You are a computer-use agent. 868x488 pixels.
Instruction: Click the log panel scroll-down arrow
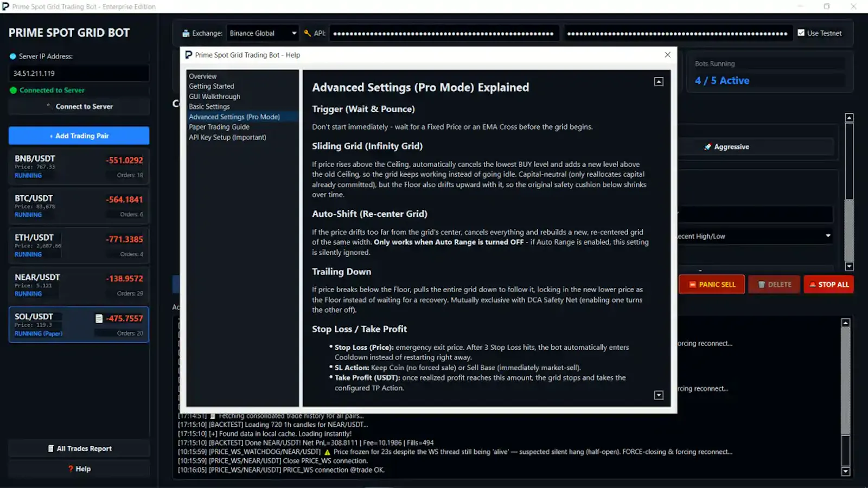(845, 472)
